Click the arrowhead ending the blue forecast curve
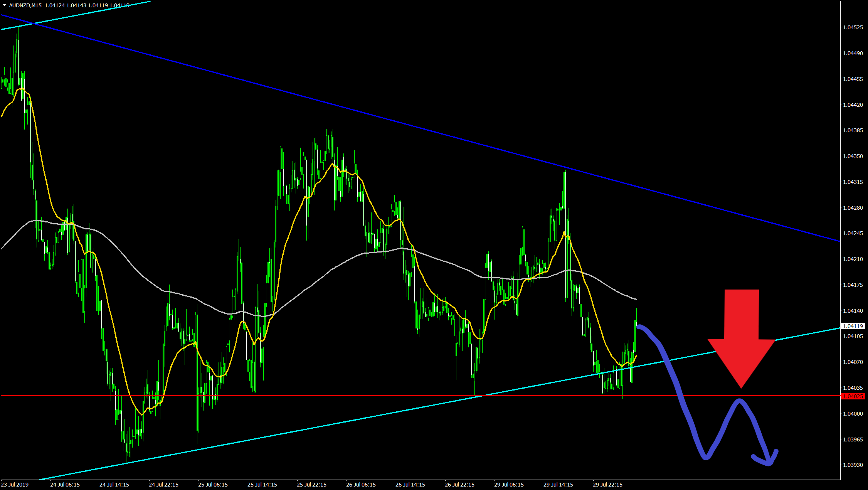 coord(769,461)
